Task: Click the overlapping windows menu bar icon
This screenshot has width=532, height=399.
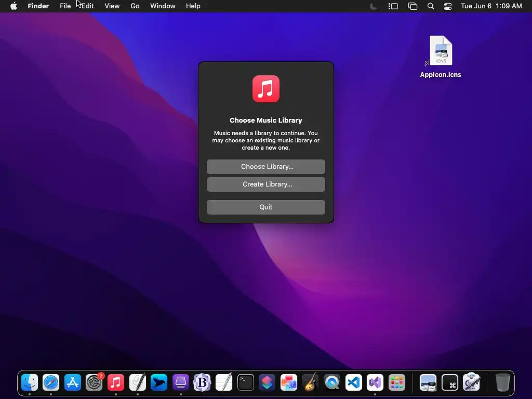Action: click(413, 6)
